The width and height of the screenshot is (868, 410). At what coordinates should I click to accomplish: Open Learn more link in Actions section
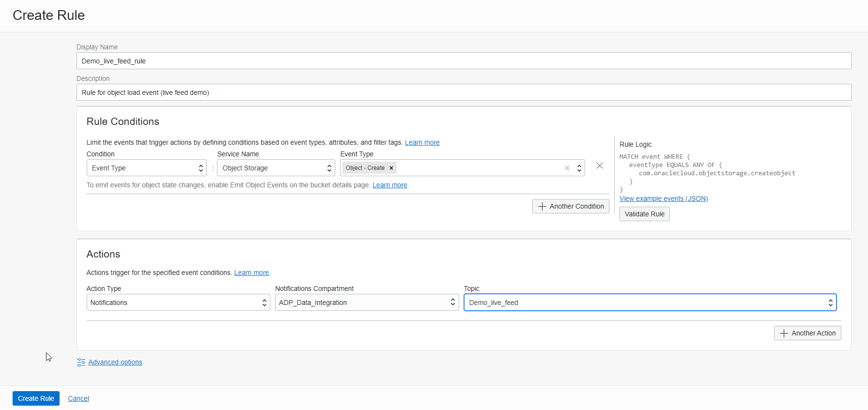coord(251,273)
